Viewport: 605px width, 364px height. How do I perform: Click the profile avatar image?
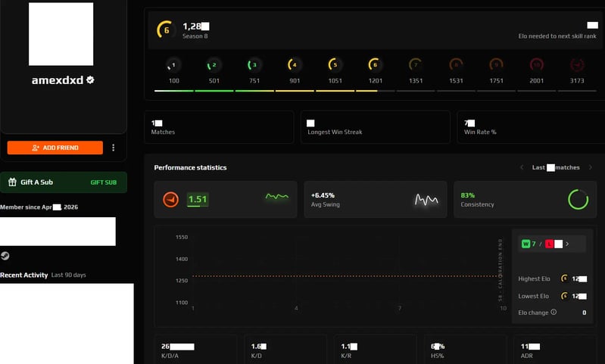tap(61, 34)
